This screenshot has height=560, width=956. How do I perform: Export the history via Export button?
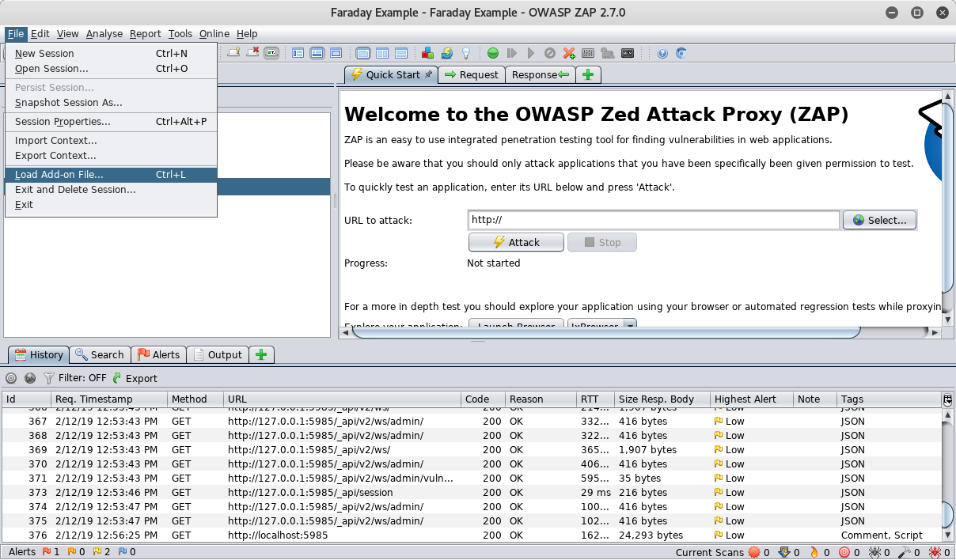(x=135, y=378)
